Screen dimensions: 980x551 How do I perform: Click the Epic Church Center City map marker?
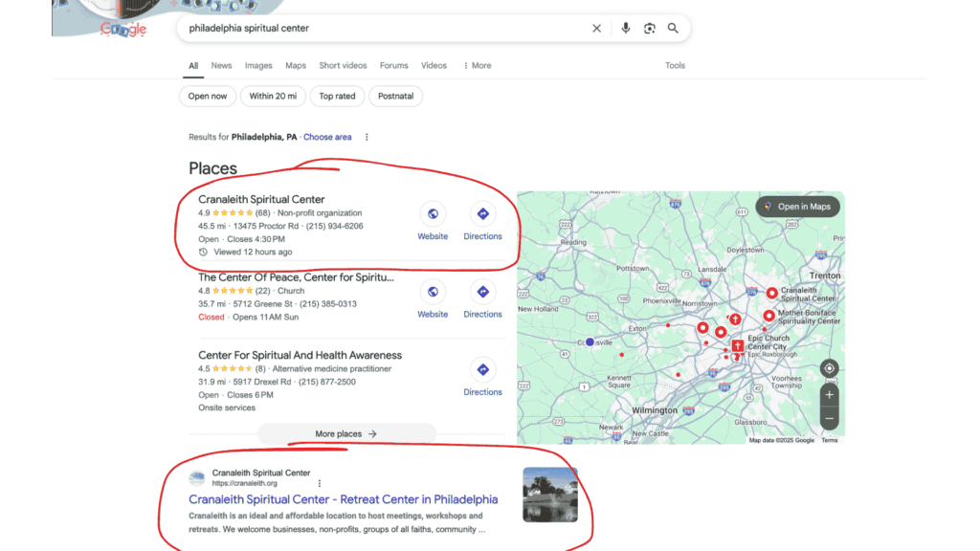tap(738, 344)
